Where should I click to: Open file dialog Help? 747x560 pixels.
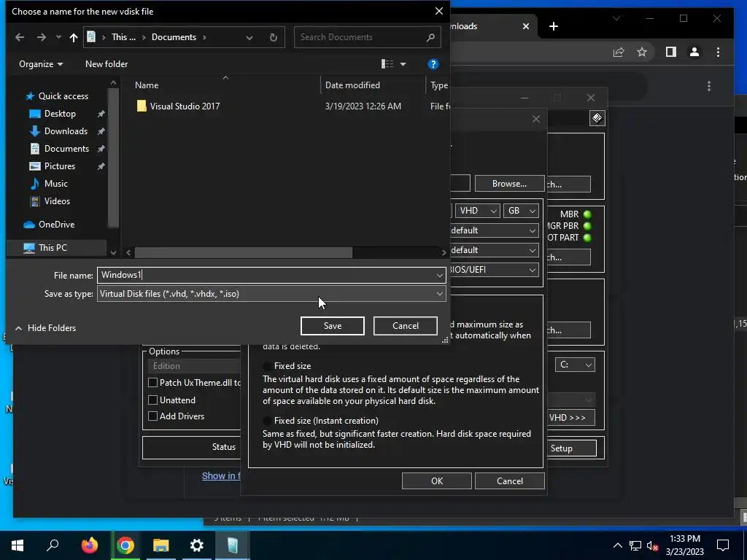(433, 64)
